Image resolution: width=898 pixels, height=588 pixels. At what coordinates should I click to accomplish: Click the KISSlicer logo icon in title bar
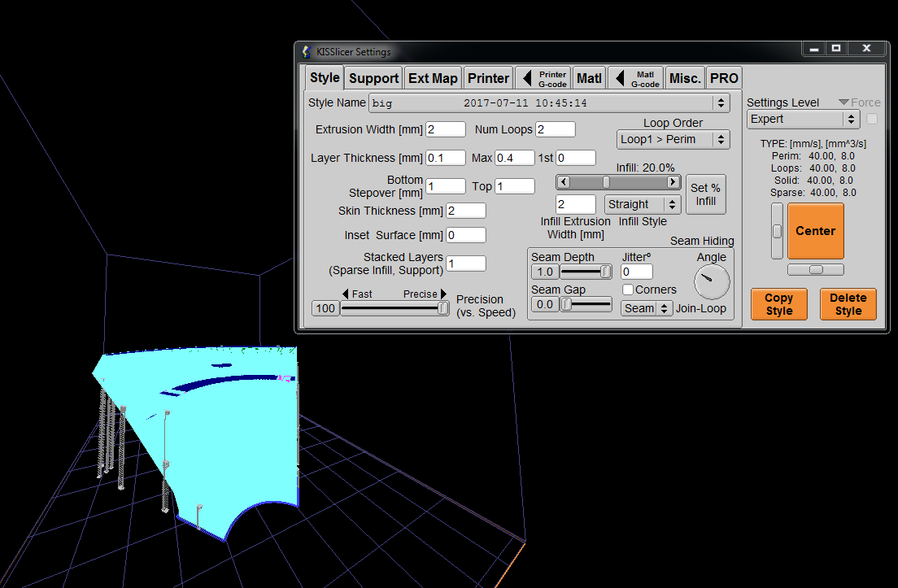click(x=306, y=51)
